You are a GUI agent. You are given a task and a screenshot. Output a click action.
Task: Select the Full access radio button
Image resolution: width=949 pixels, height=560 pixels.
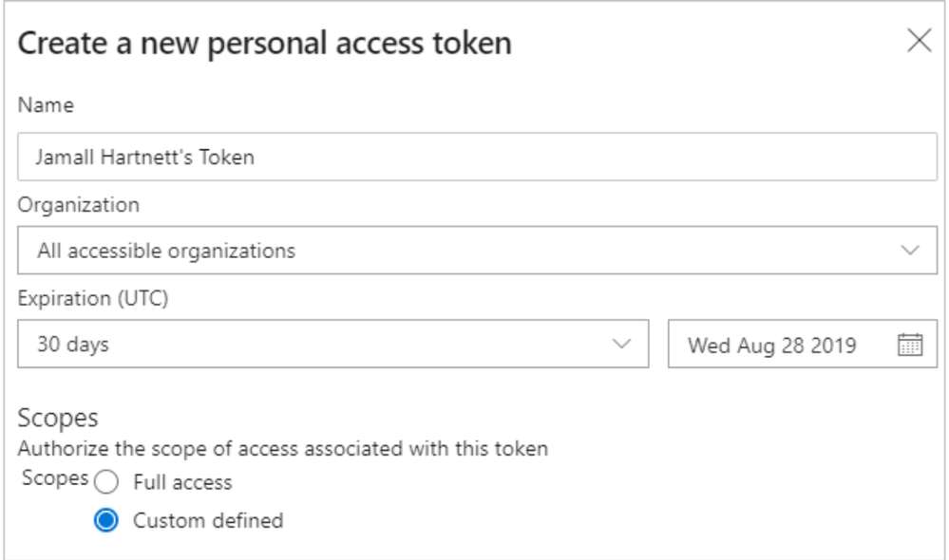pyautogui.click(x=106, y=482)
